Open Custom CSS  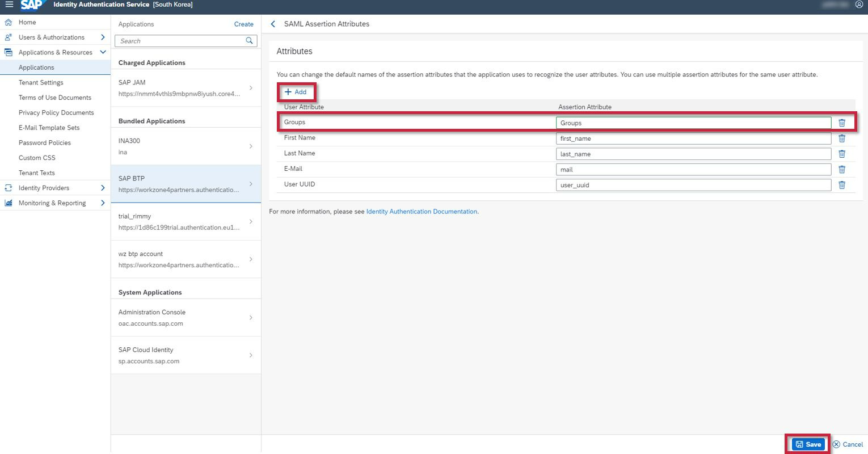pyautogui.click(x=37, y=158)
